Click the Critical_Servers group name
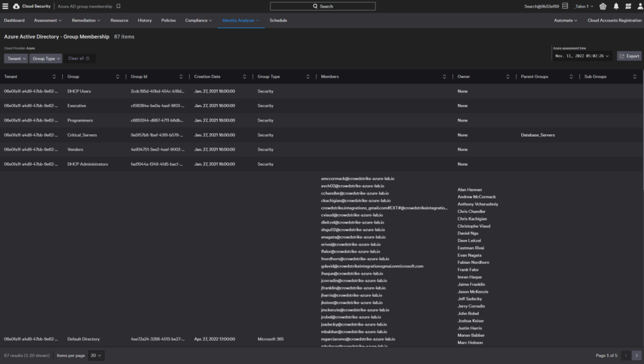The width and height of the screenshot is (644, 364). click(82, 135)
